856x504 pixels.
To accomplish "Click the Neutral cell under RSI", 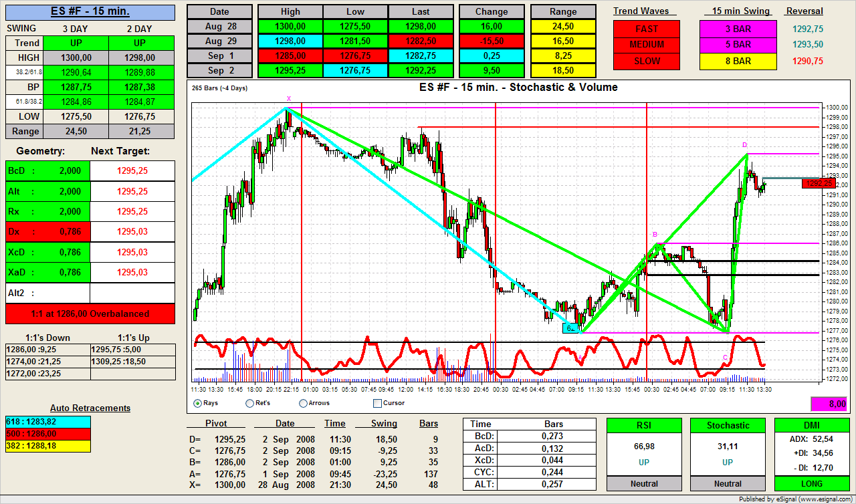I will coord(644,483).
